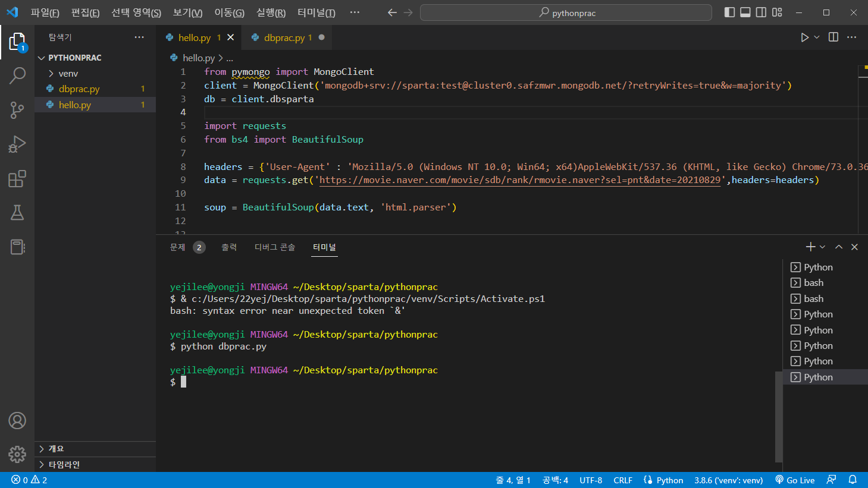Open the 파일(F) menu
This screenshot has height=488, width=868.
click(x=45, y=12)
